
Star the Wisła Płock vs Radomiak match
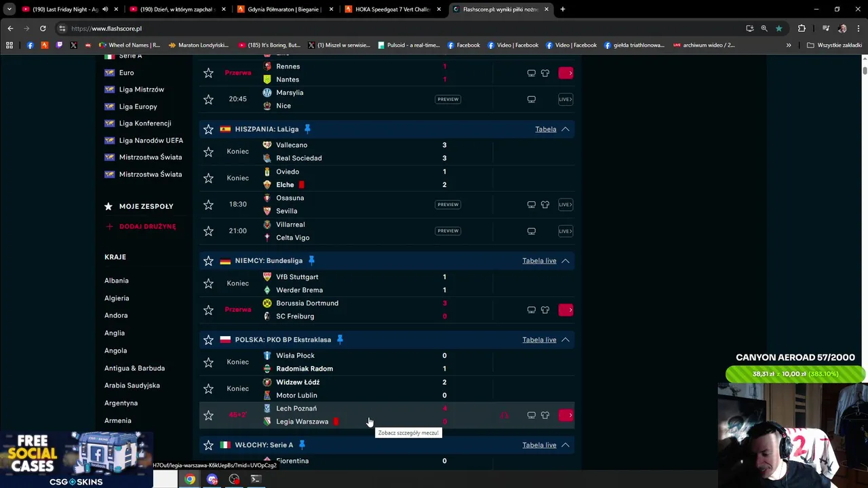click(x=208, y=362)
